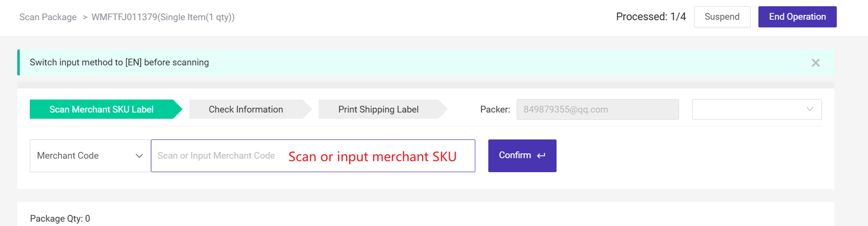Confirm the merchant code entry

pyautogui.click(x=522, y=156)
